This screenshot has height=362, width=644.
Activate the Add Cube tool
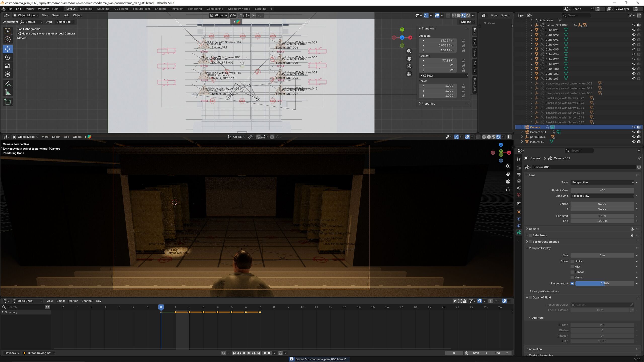click(8, 102)
